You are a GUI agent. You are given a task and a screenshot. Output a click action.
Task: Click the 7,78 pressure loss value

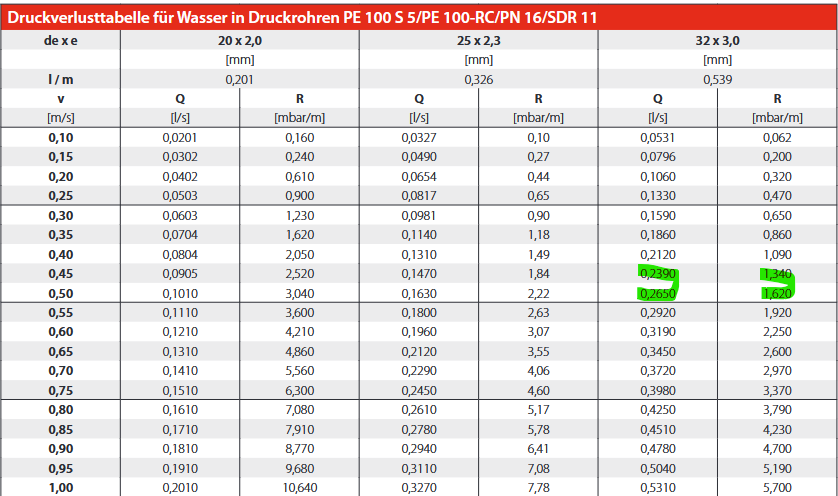(x=538, y=487)
